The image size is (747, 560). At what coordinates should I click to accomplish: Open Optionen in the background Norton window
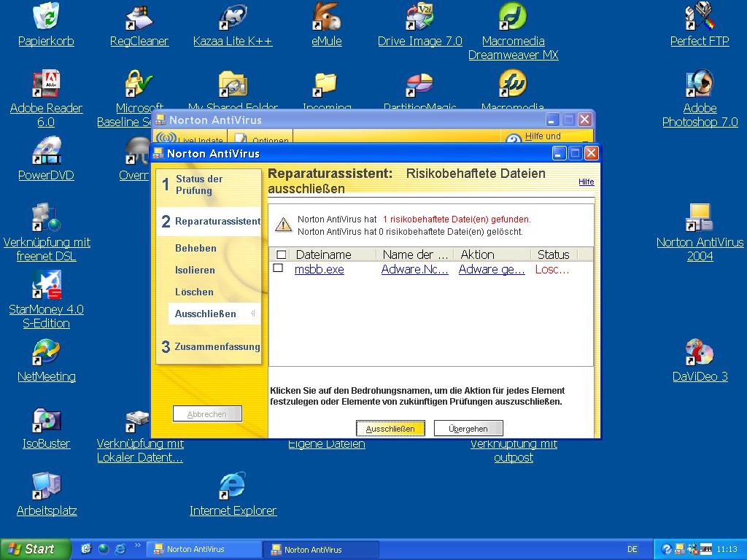pos(260,137)
